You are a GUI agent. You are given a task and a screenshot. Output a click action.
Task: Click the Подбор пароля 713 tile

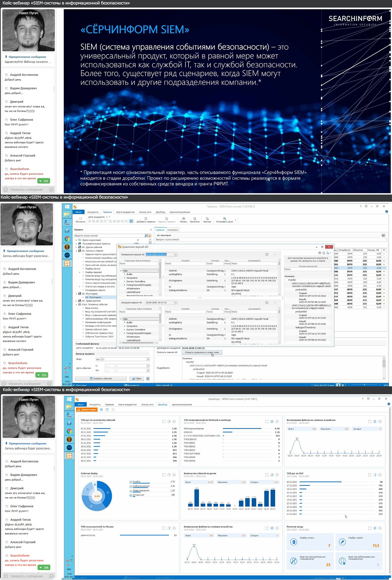pyautogui.click(x=359, y=542)
